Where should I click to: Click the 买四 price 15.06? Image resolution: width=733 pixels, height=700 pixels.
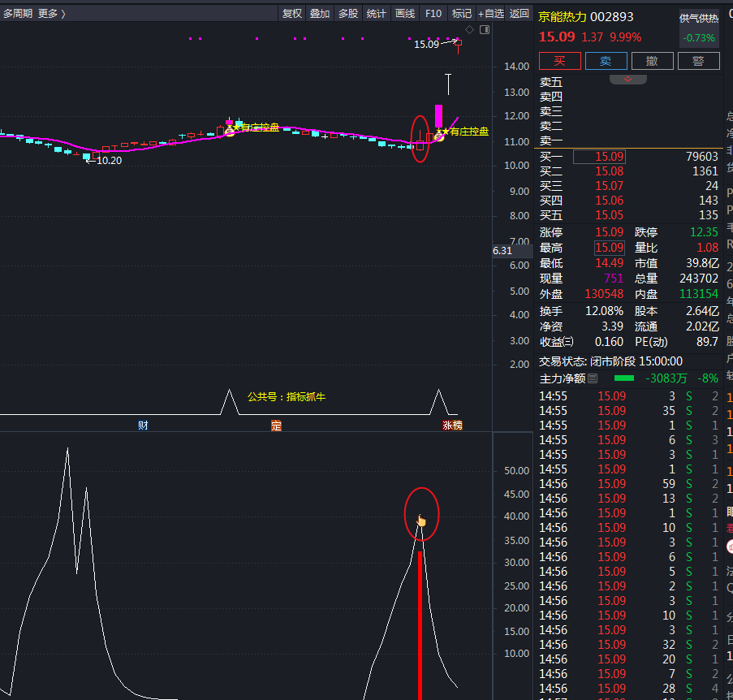click(x=609, y=201)
